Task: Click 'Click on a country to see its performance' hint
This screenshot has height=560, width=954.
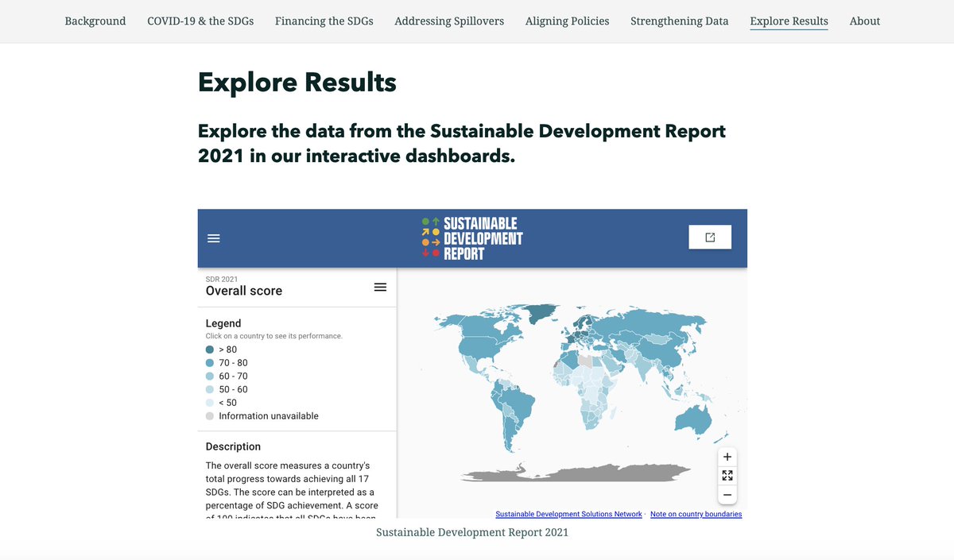Action: [x=274, y=336]
